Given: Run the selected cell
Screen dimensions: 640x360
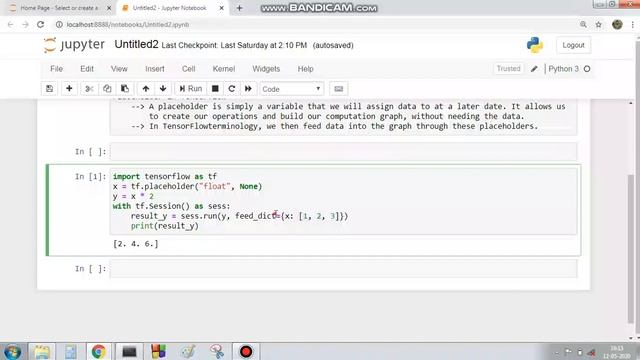Looking at the screenshot, I should [191, 89].
